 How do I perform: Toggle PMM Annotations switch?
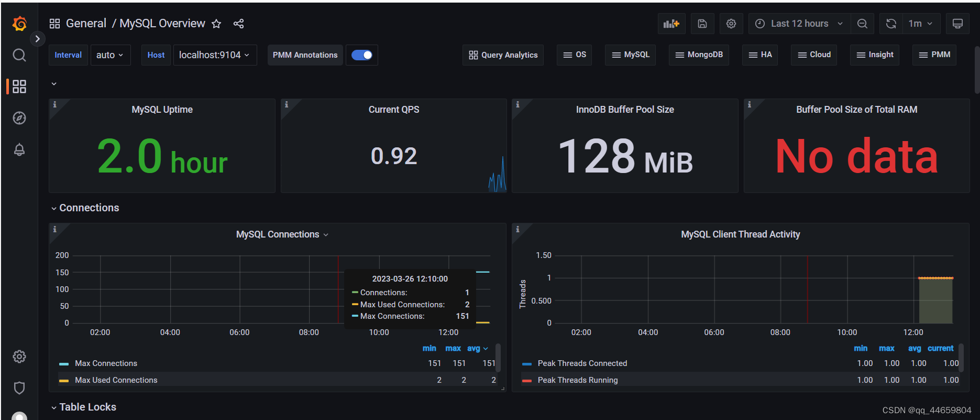[x=362, y=55]
